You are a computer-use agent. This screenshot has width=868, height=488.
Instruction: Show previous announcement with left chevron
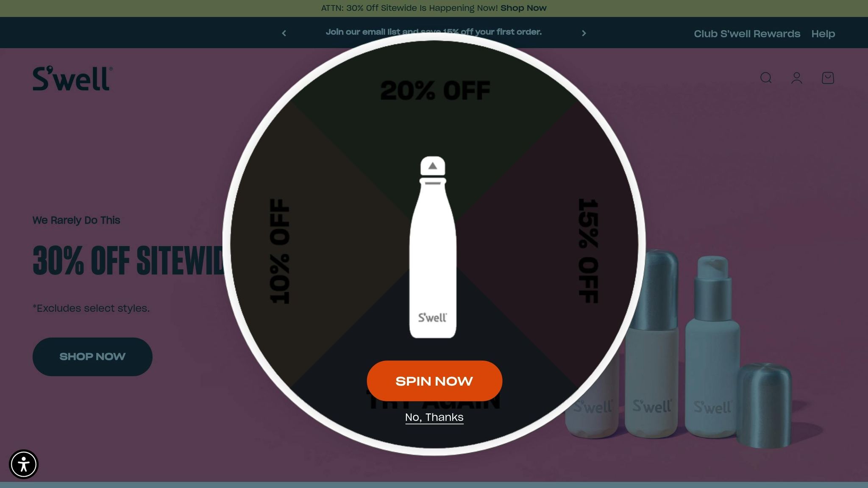pyautogui.click(x=284, y=33)
